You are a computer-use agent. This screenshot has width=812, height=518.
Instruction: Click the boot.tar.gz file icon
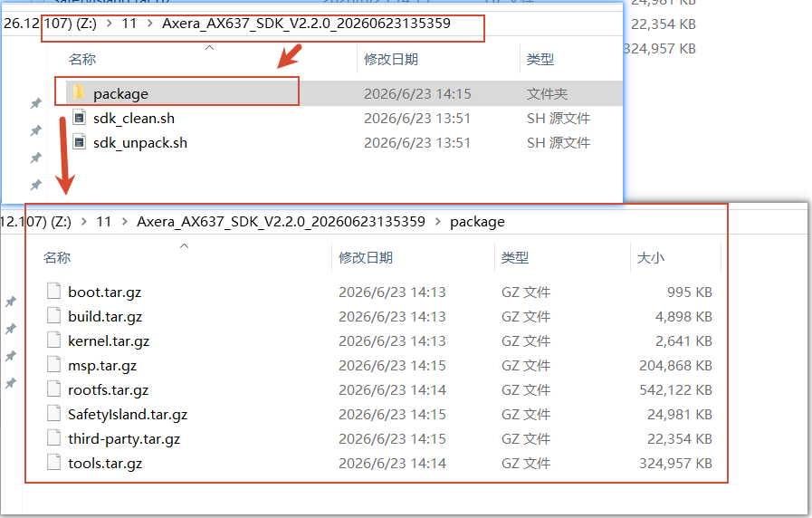click(x=53, y=291)
